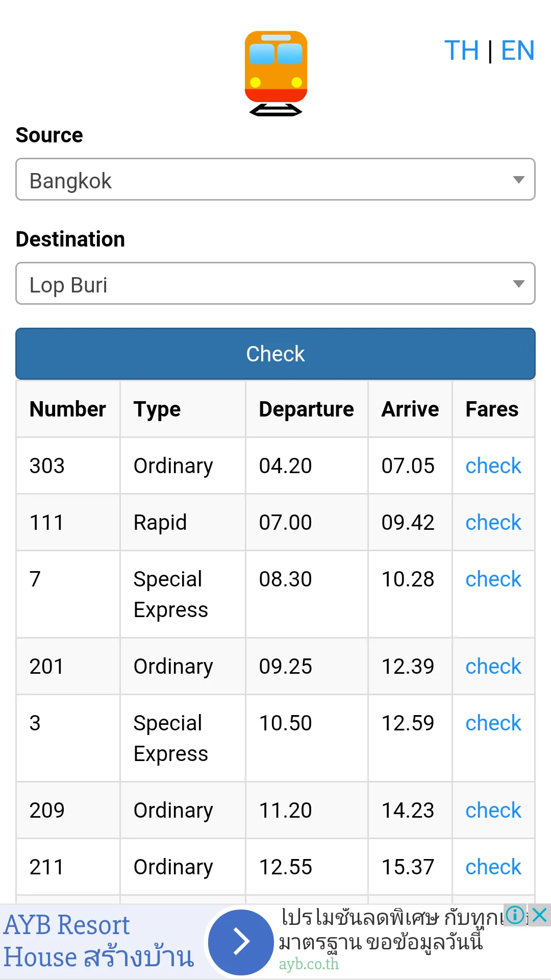Screen dimensions: 551x980
Task: Click the orange train logo icon
Action: tap(276, 73)
